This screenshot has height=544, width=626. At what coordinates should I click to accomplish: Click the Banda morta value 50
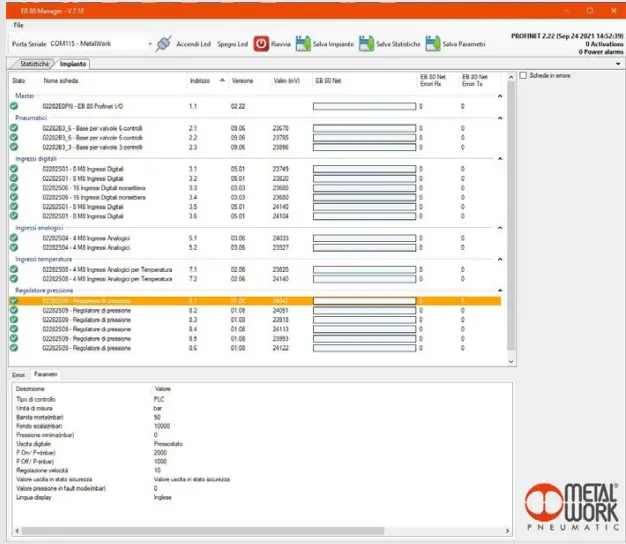click(x=157, y=417)
